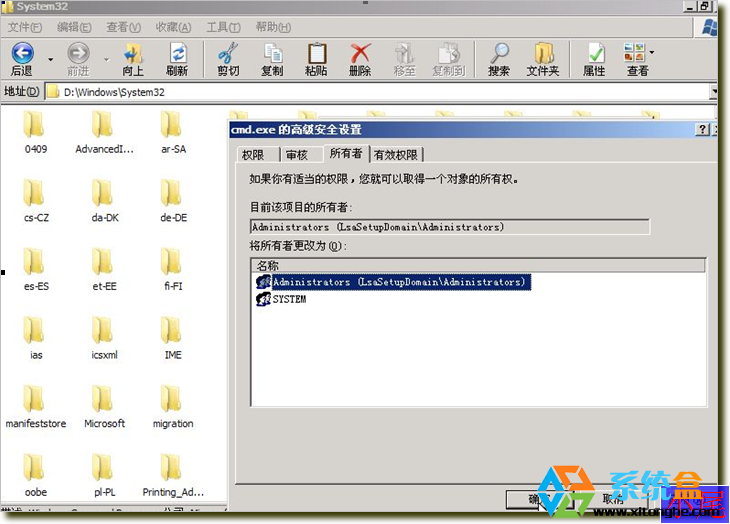Screen dimensions: 730x524
Task: Select the et-EE folder
Action: coord(104,270)
